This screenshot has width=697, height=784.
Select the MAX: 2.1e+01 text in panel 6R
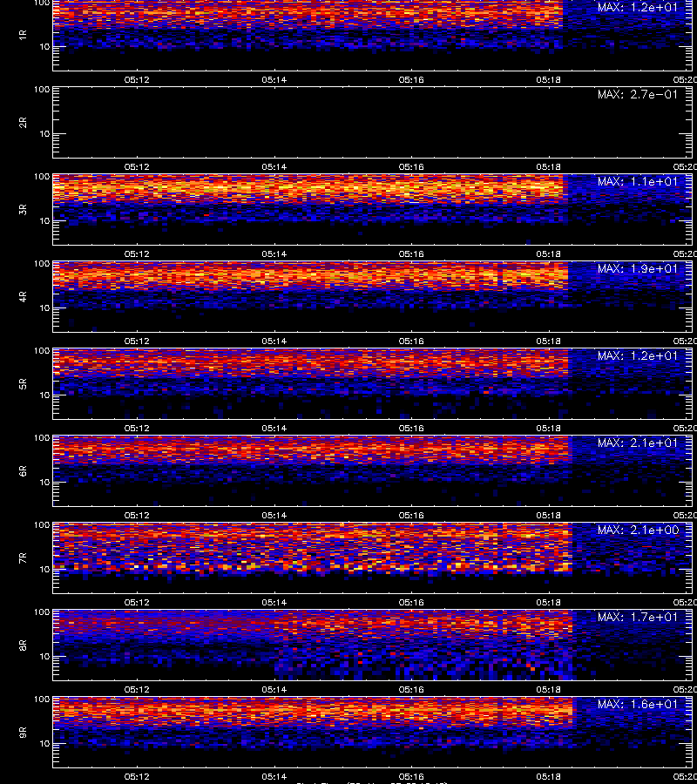click(x=638, y=443)
